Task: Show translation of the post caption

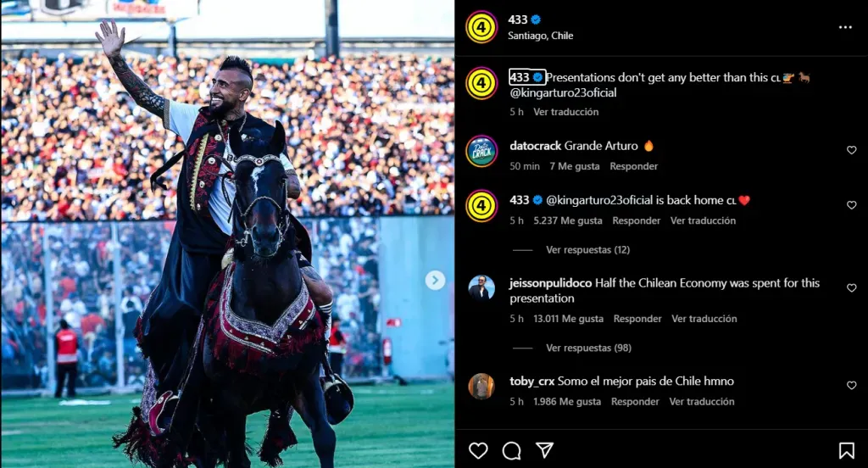Action: 565,112
